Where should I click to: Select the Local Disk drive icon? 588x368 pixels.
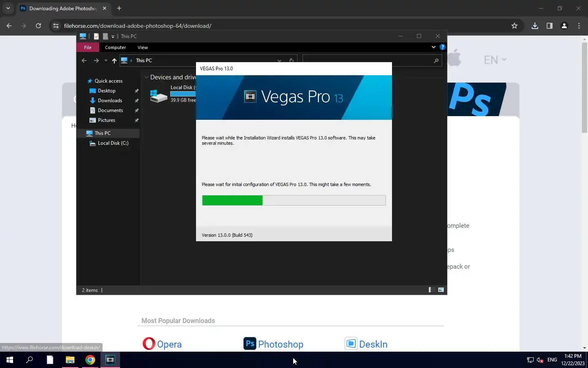coord(158,96)
